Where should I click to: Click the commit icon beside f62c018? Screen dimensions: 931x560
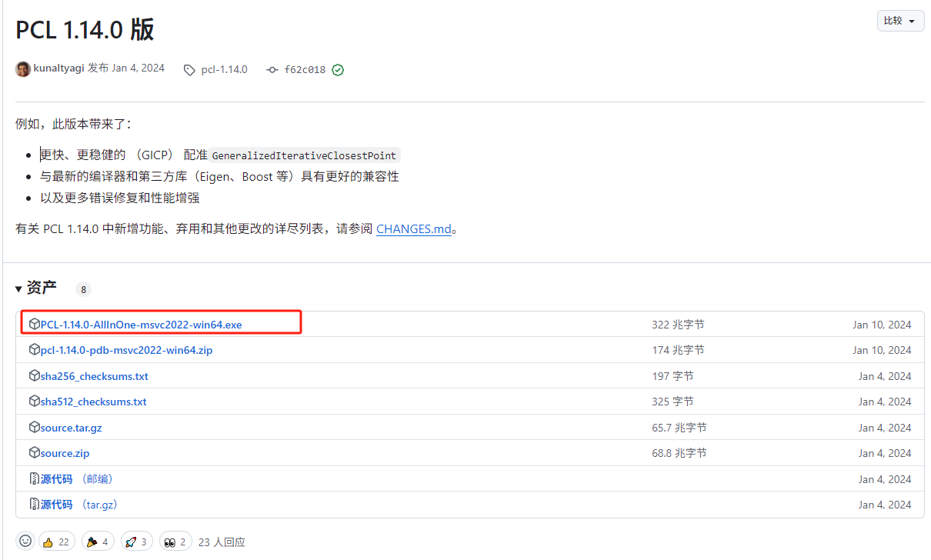272,69
